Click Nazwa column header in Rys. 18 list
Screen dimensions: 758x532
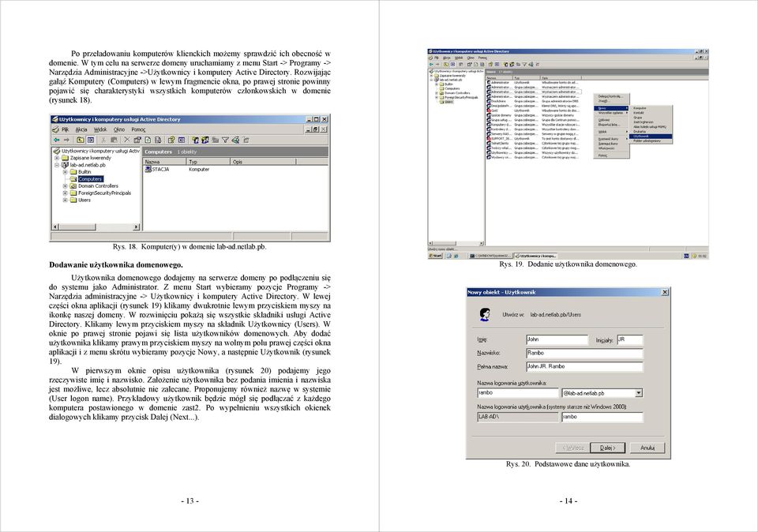click(164, 162)
